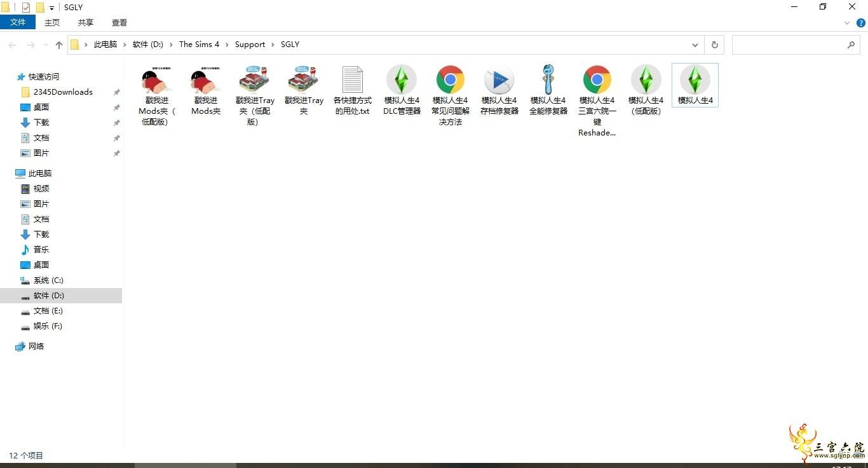Expand the ribbon with chevron

[847, 23]
